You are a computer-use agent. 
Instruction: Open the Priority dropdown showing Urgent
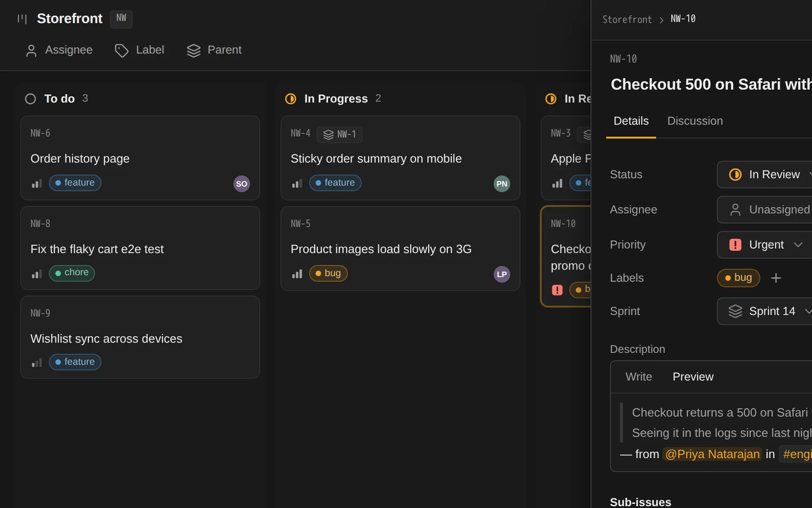pos(765,245)
